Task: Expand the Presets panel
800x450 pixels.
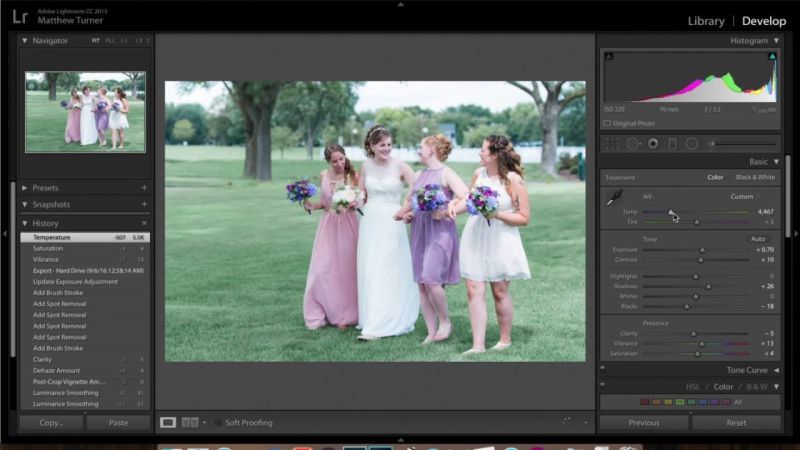Action: click(x=25, y=188)
